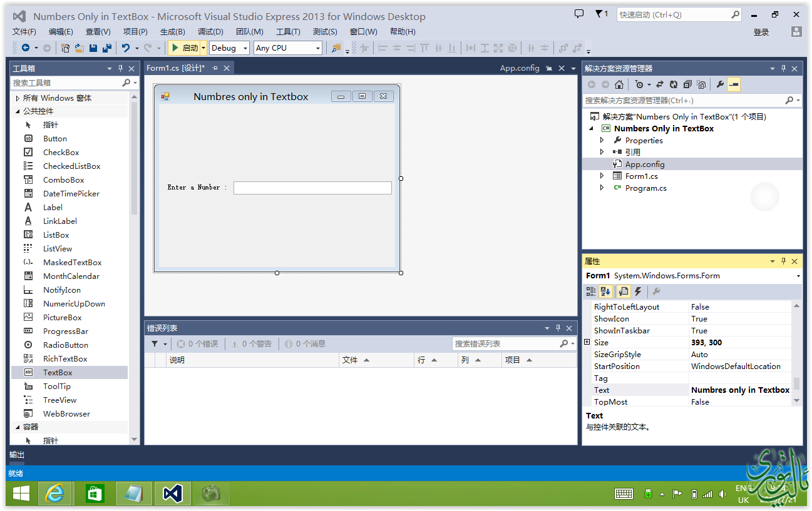
Task: Open the 调试(D) menu
Action: point(210,32)
